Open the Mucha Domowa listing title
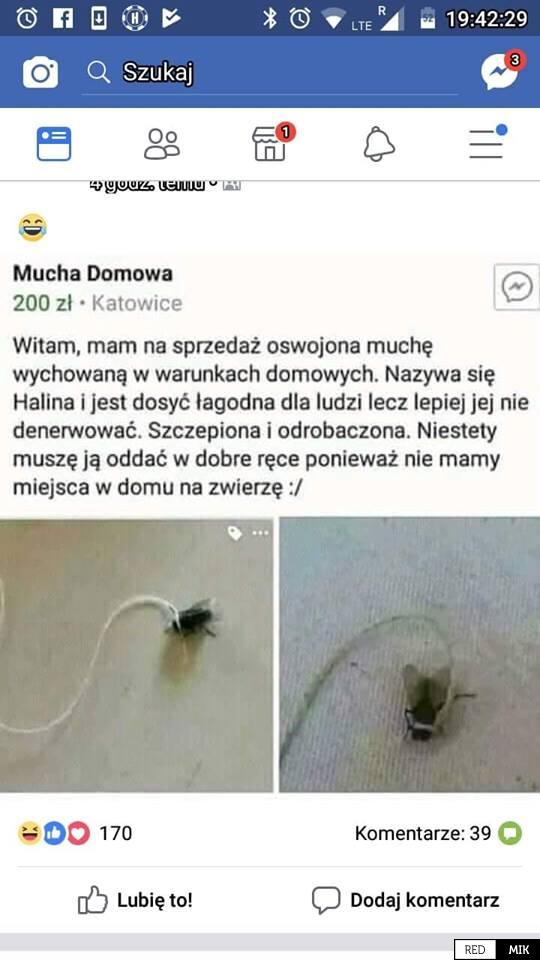Image resolution: width=540 pixels, height=960 pixels. pos(92,273)
